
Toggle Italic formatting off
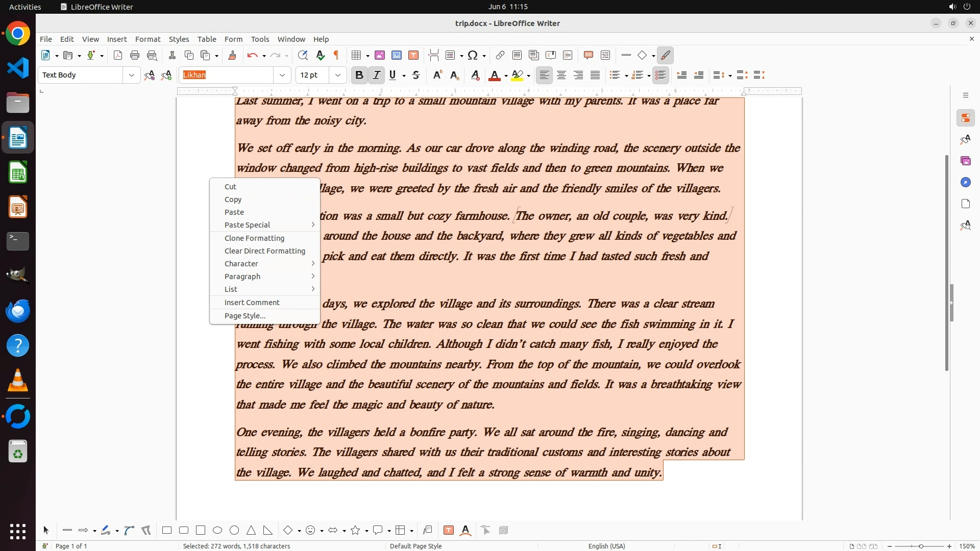(x=376, y=75)
